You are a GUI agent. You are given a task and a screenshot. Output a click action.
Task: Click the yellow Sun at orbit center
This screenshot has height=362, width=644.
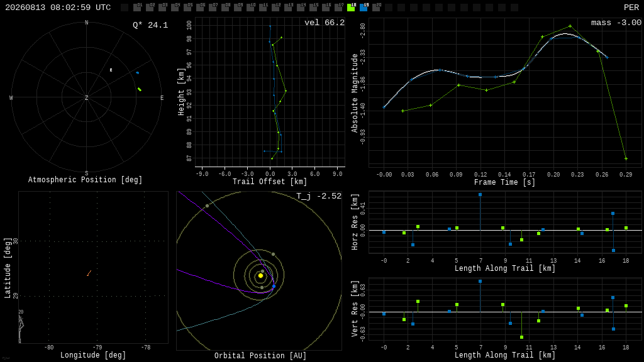tap(260, 275)
